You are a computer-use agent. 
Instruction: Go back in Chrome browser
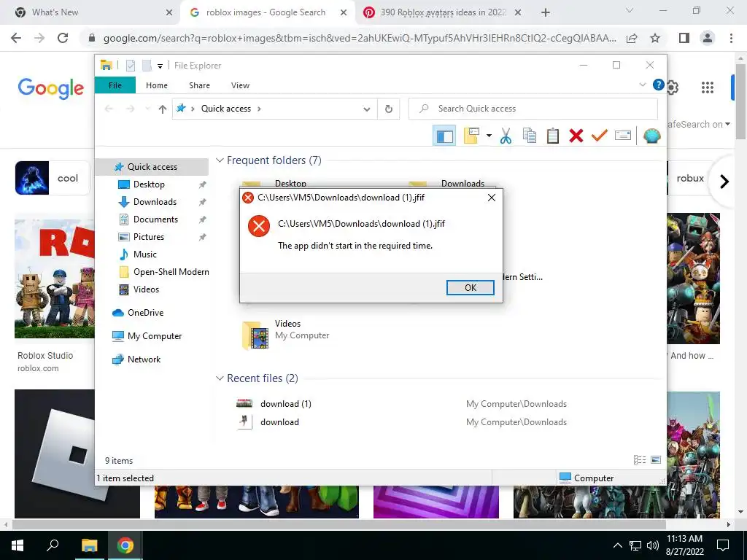pyautogui.click(x=16, y=38)
